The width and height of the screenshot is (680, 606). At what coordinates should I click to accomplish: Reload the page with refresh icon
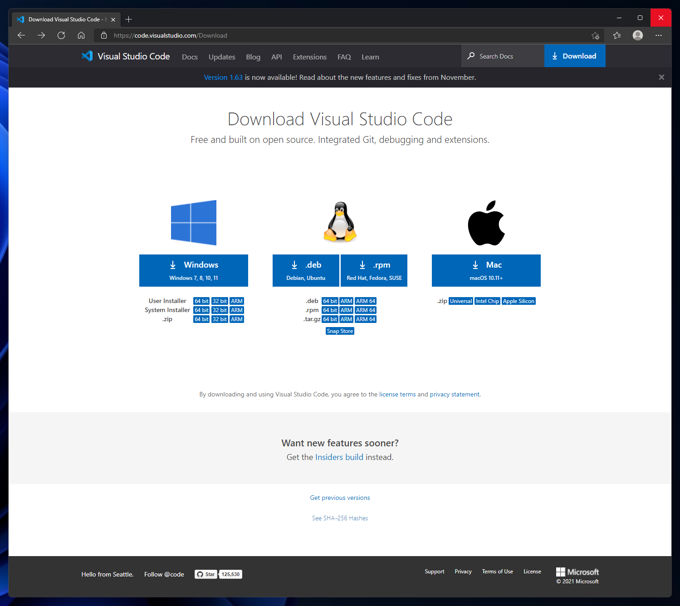click(x=61, y=36)
